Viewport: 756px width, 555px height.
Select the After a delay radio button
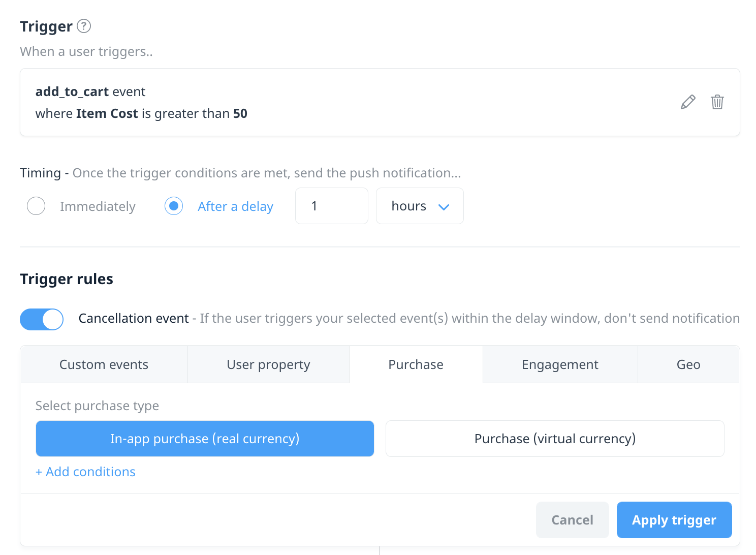174,206
